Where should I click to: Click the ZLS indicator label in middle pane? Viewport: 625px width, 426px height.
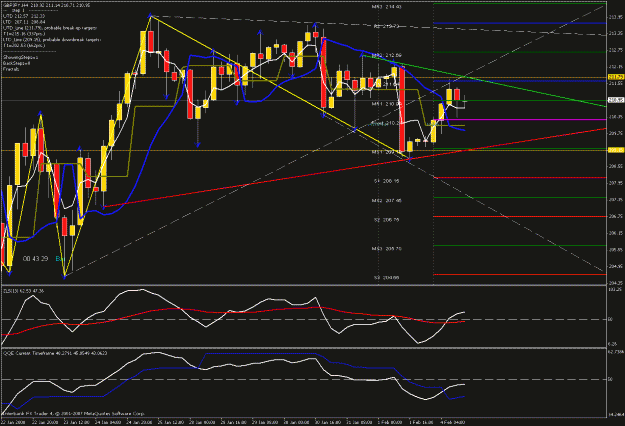coord(24,291)
